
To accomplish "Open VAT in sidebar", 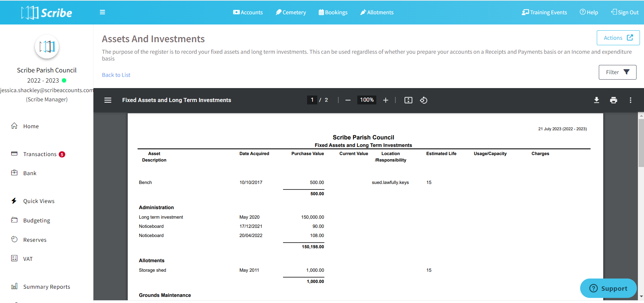I will [28, 259].
